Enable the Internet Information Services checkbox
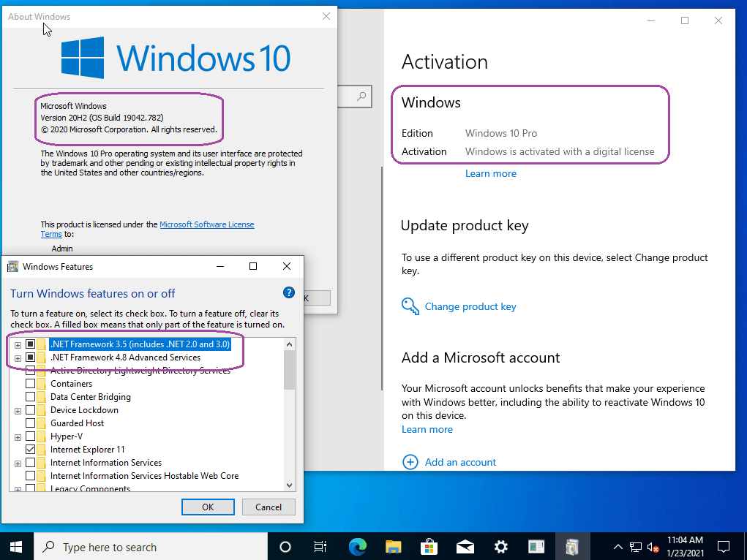The height and width of the screenshot is (560, 747). [x=30, y=462]
